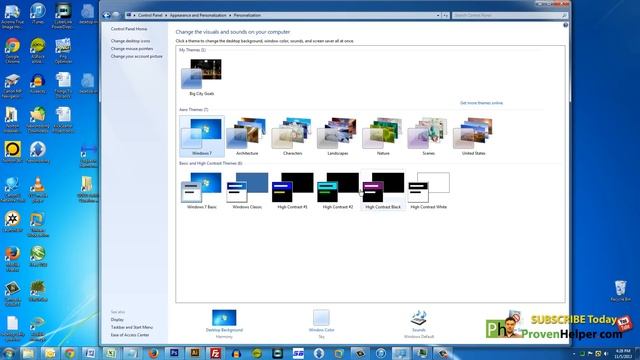Open Illustrator from the taskbar

pyautogui.click(x=195, y=353)
